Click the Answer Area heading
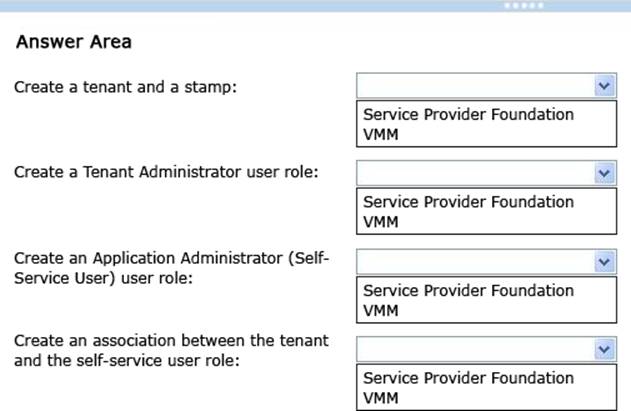Screen dimensions: 631x411 pos(73,43)
